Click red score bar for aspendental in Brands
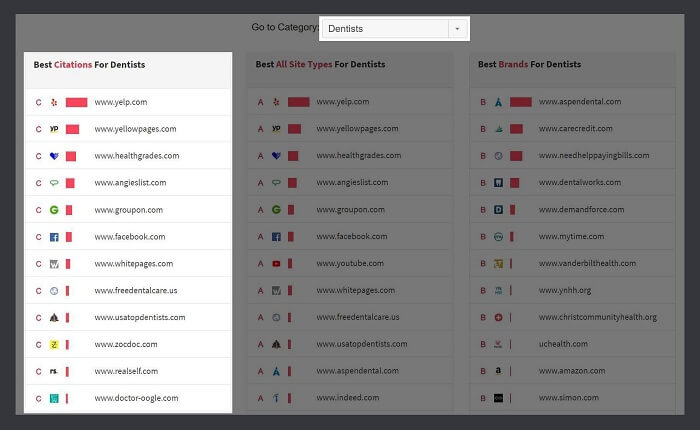 point(521,102)
